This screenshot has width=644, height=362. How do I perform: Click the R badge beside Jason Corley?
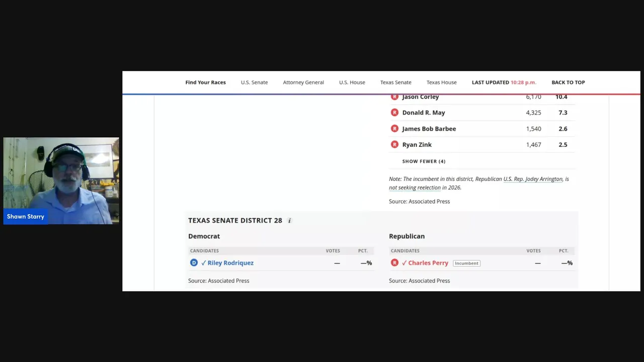coord(394,97)
